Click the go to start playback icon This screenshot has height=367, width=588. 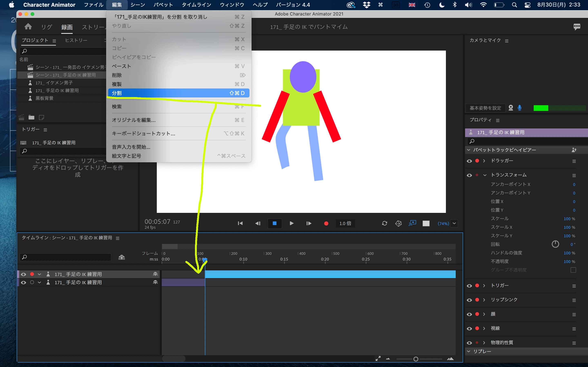(240, 223)
